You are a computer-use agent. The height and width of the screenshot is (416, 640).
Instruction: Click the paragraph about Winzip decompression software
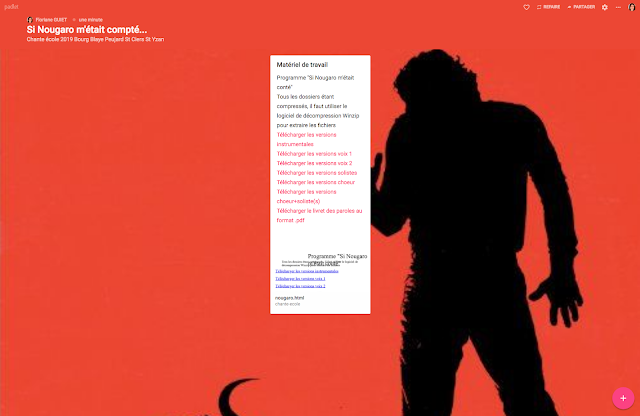318,111
